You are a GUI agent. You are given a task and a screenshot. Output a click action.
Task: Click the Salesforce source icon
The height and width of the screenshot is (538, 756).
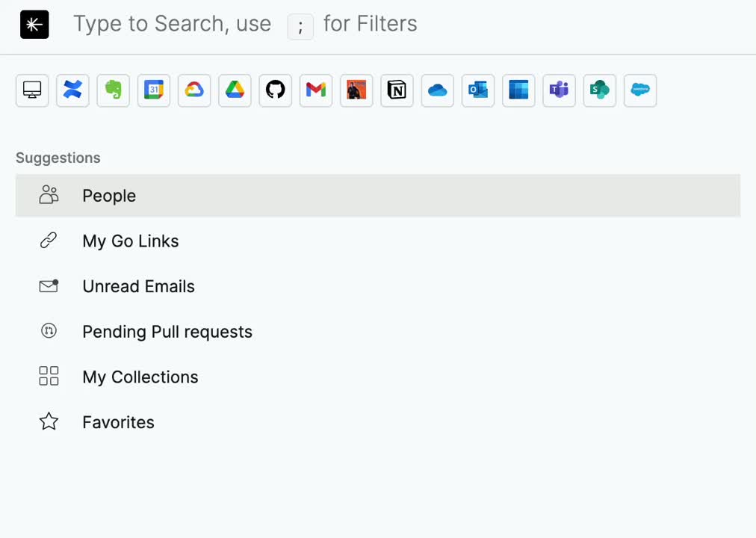click(x=639, y=90)
